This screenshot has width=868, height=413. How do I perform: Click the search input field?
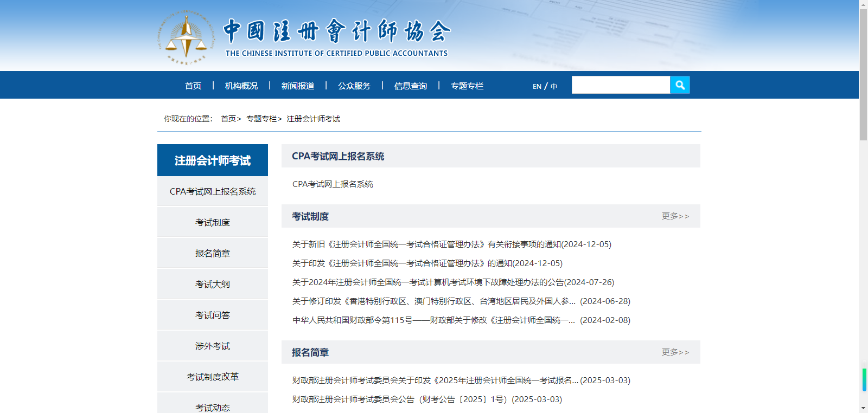pyautogui.click(x=621, y=85)
